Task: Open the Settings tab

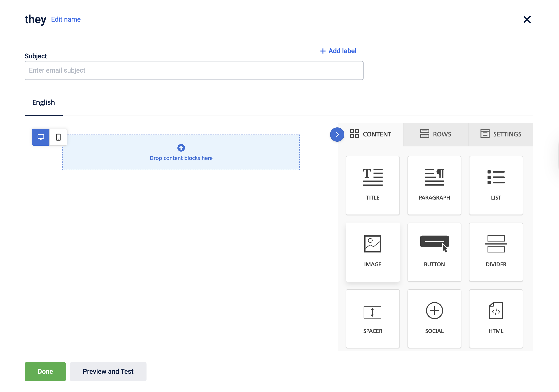Action: [x=501, y=134]
